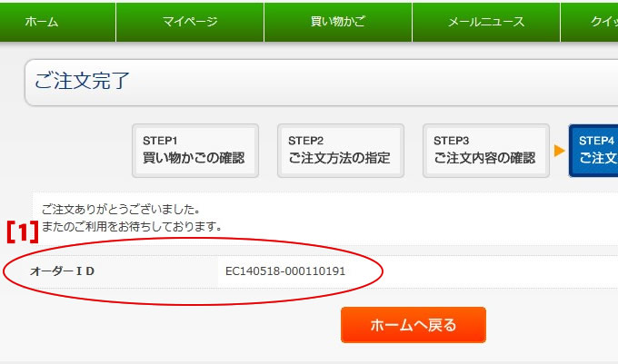This screenshot has height=364, width=618.
Task: Select メールニュース in the top menu
Action: (485, 22)
